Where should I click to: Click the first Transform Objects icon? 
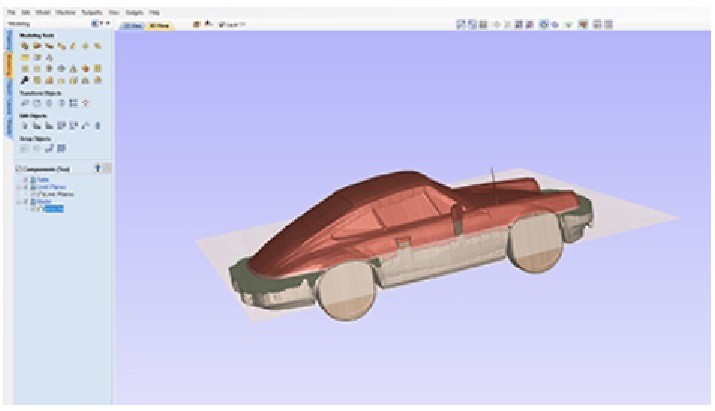click(24, 102)
